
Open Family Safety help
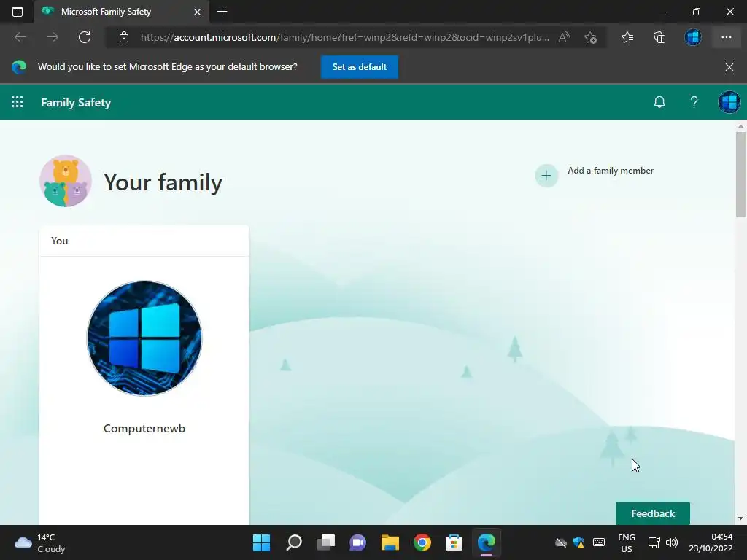[x=694, y=102]
